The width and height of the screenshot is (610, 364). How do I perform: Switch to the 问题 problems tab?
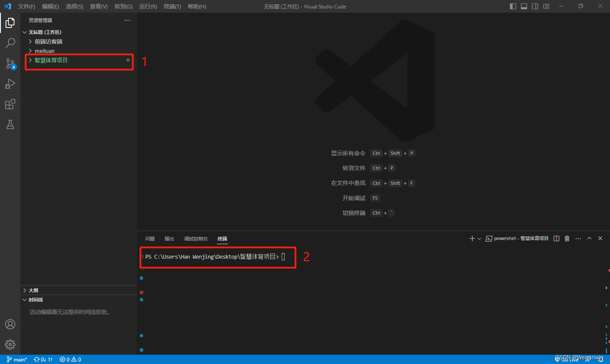coord(150,239)
